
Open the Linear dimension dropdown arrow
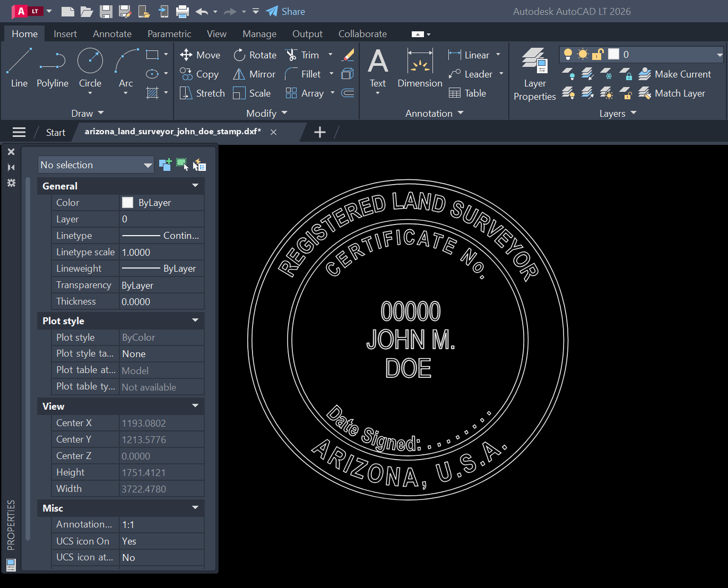498,55
